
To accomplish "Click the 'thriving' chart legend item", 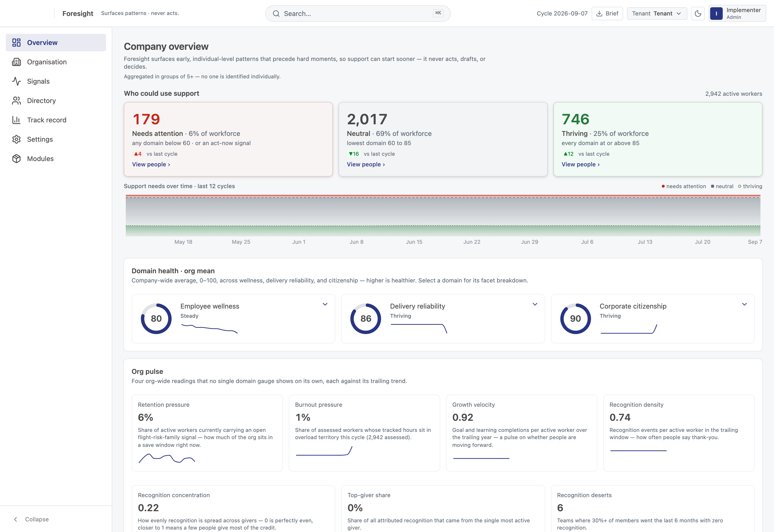I will click(x=750, y=186).
